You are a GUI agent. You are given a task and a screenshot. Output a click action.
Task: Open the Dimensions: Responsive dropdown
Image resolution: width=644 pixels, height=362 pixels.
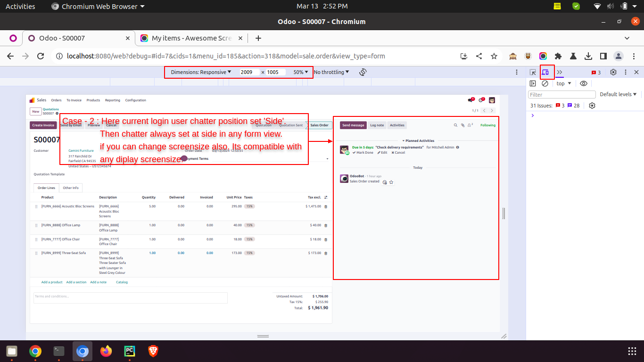[201, 72]
